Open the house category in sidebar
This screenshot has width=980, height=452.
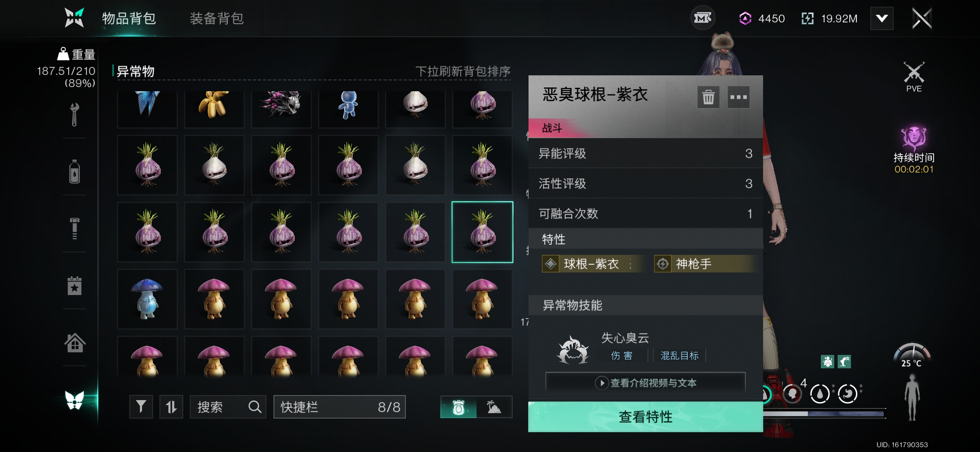(75, 343)
